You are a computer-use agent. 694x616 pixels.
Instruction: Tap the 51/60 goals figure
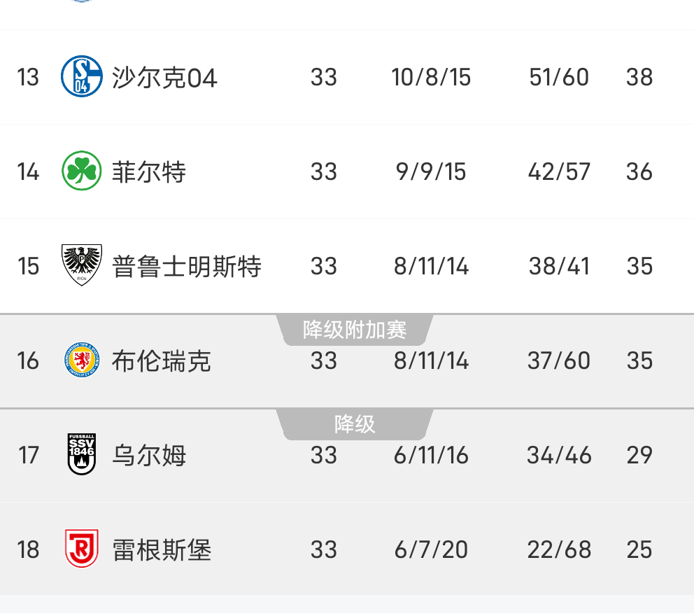[x=559, y=78]
